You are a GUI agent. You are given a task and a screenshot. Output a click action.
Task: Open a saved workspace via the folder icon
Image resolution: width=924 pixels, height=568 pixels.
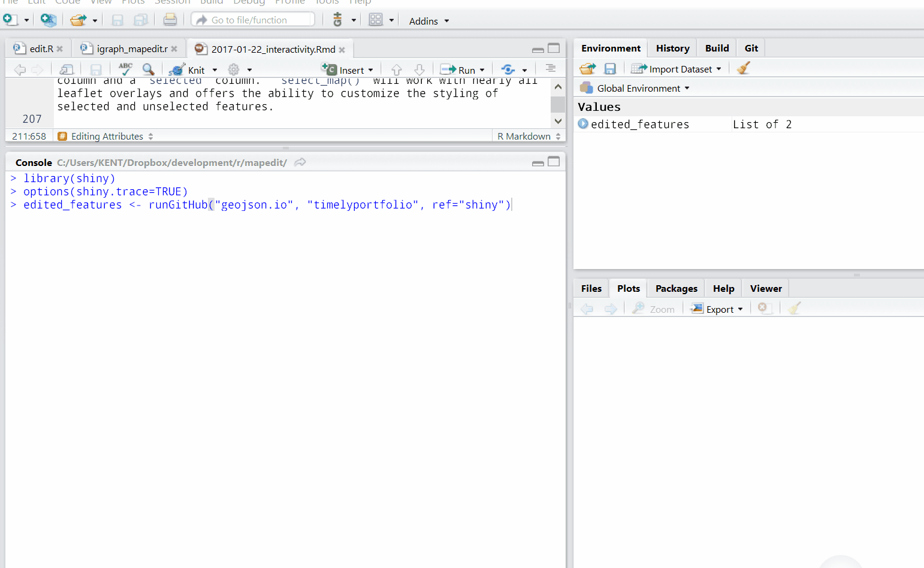tap(587, 68)
